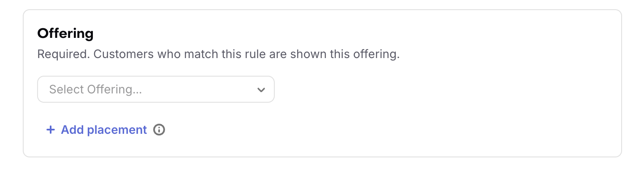
Task: Click the small downward arrow icon in the selector
Action: point(261,90)
